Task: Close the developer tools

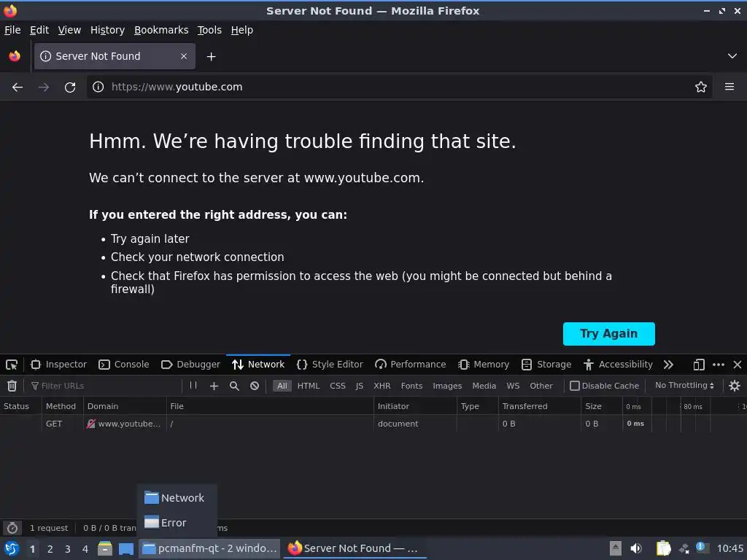Action: coord(738,365)
